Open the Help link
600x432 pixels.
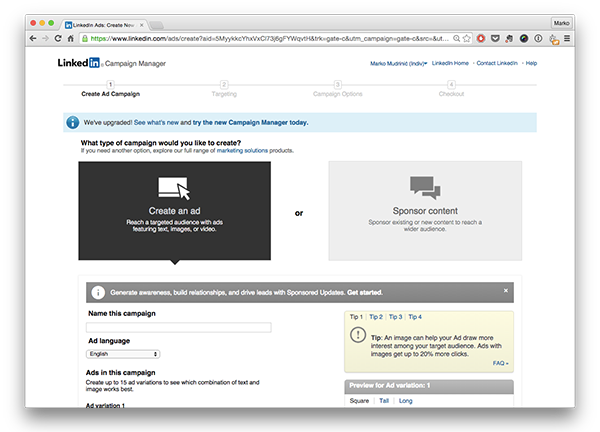[531, 63]
